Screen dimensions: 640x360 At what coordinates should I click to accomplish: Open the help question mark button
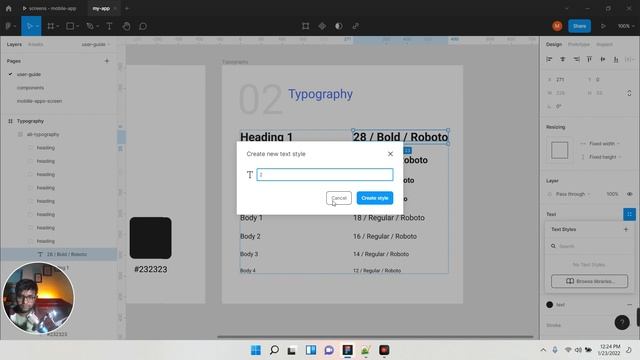point(622,322)
